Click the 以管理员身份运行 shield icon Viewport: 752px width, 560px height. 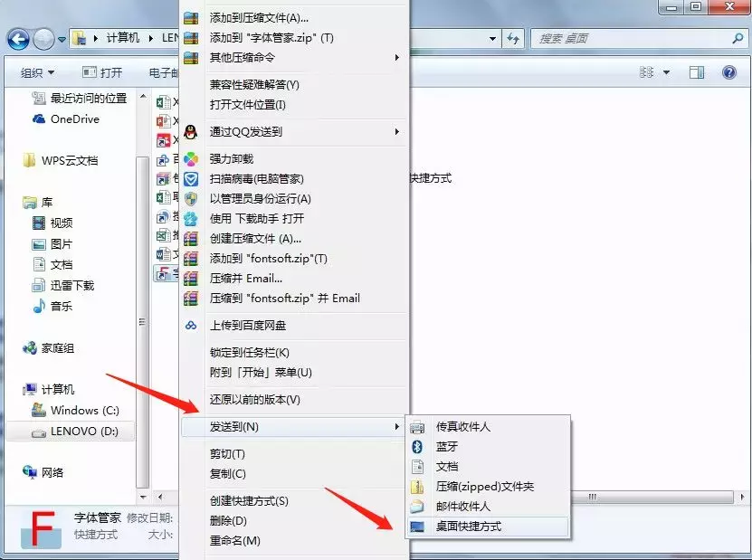(191, 198)
